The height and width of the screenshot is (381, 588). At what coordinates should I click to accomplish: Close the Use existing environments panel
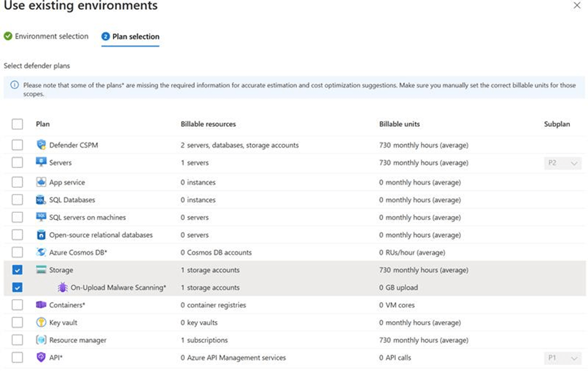tap(577, 5)
